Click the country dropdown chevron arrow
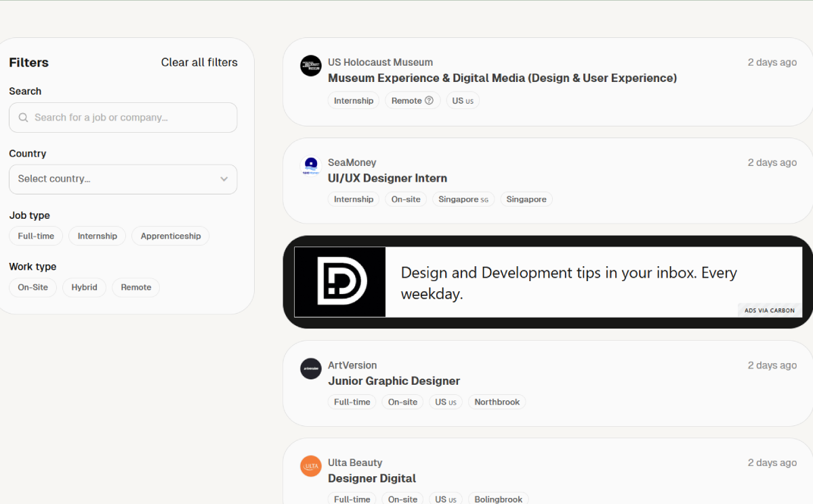This screenshot has height=504, width=813. pyautogui.click(x=224, y=179)
